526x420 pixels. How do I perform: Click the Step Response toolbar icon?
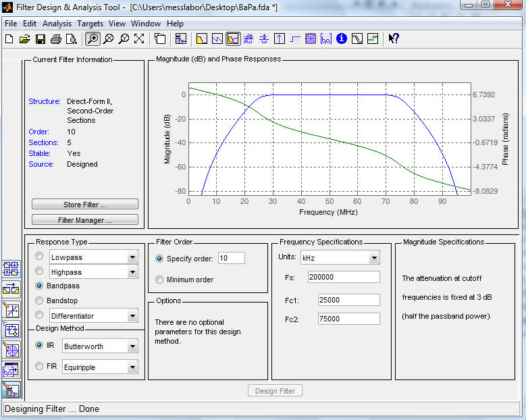(295, 38)
